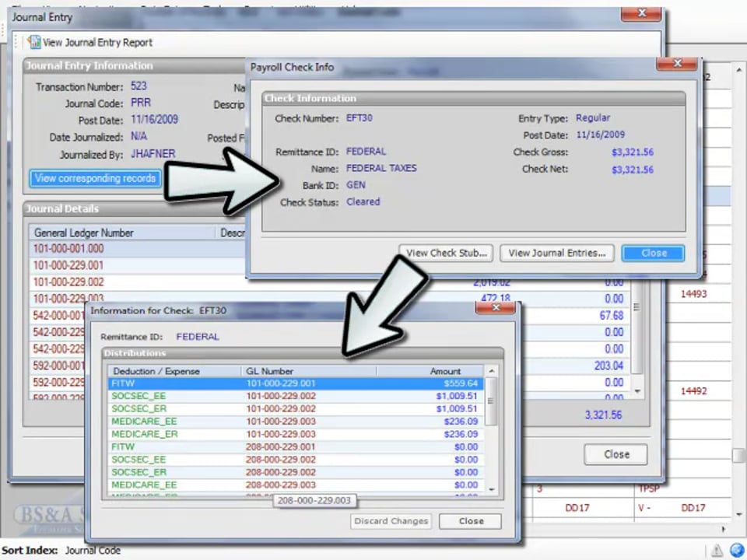The height and width of the screenshot is (560, 747).
Task: Click main window scrollbar down arrow
Action: pyautogui.click(x=739, y=514)
